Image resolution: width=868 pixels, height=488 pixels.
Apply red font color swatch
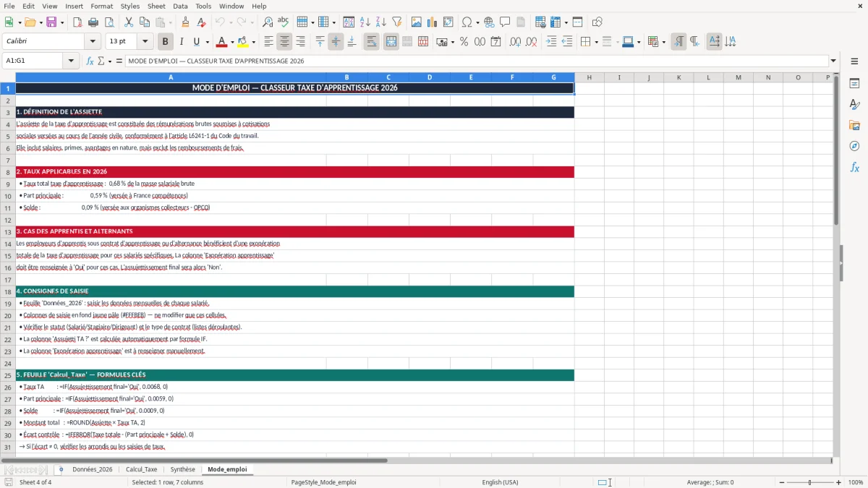click(x=222, y=42)
